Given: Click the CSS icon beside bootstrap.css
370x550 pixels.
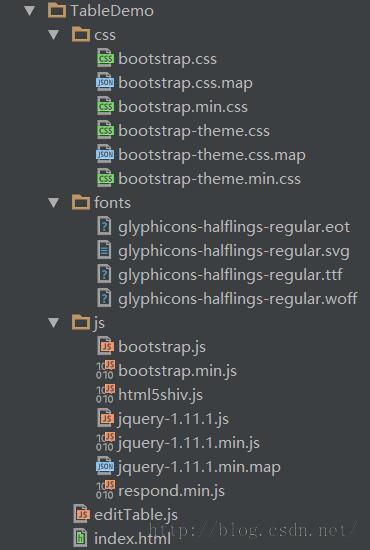Looking at the screenshot, I should 105,59.
